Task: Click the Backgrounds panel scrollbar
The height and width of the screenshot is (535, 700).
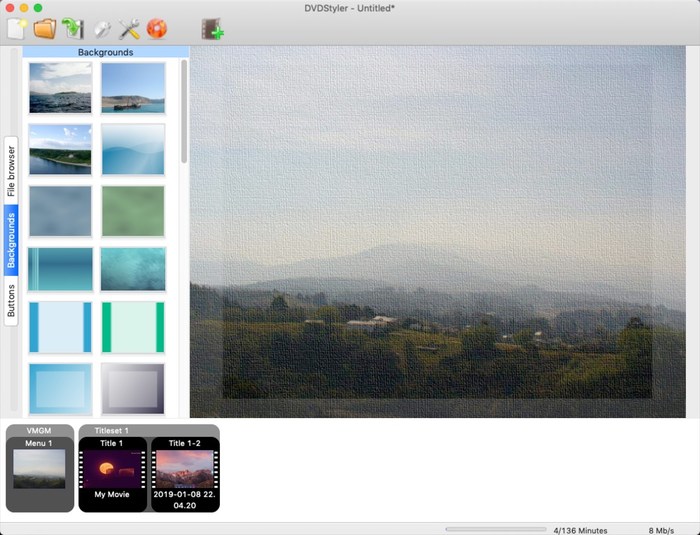Action: pyautogui.click(x=184, y=112)
